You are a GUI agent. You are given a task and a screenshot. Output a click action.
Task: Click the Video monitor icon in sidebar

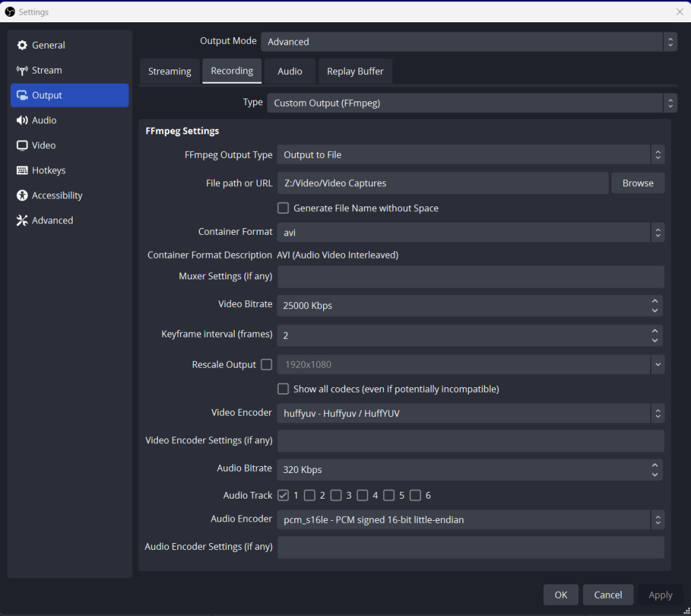click(22, 145)
